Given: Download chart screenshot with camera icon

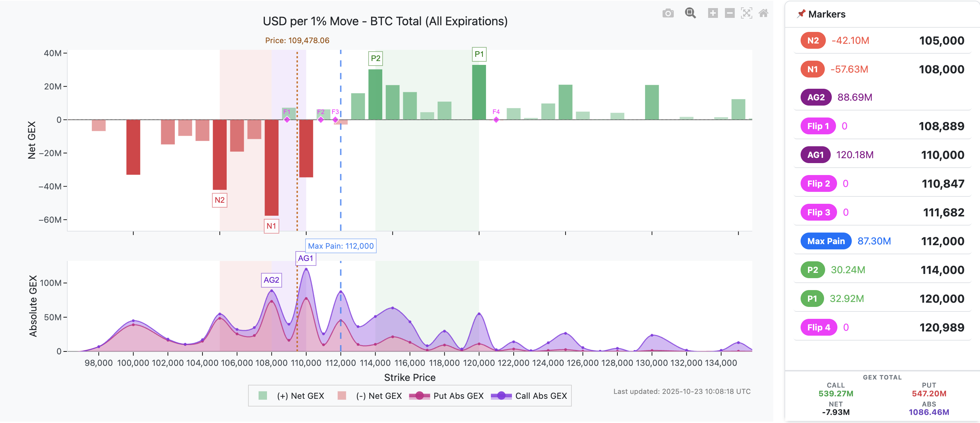Looking at the screenshot, I should click(669, 13).
